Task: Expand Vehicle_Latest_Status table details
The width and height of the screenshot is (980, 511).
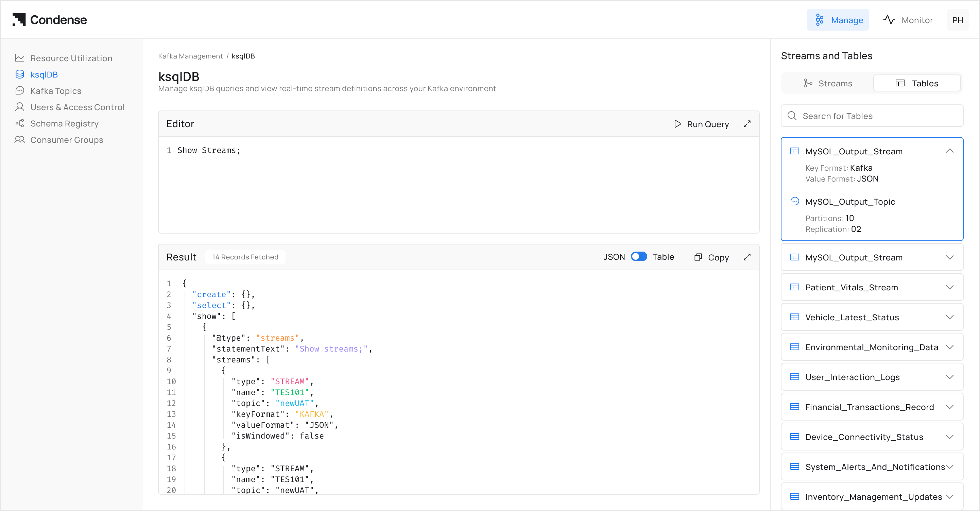Action: (949, 317)
